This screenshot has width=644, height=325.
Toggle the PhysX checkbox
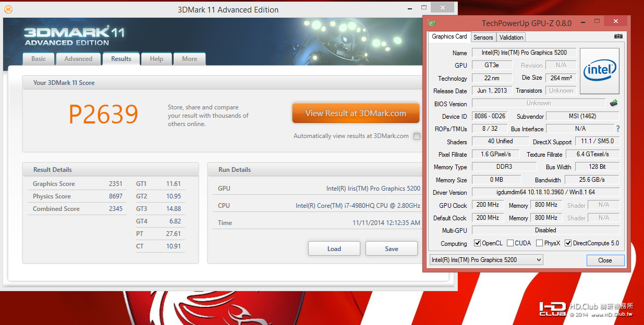click(539, 243)
